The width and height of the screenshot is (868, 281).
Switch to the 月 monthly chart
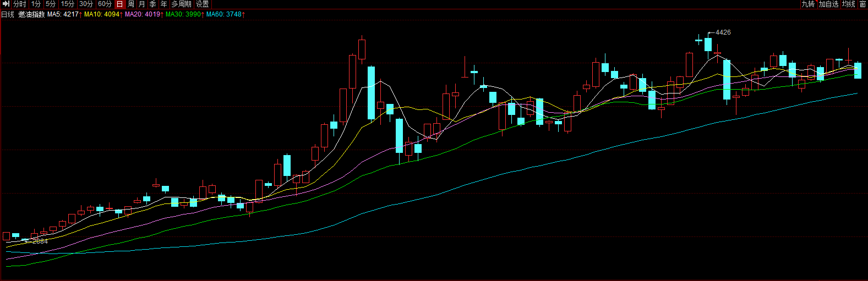tap(142, 4)
